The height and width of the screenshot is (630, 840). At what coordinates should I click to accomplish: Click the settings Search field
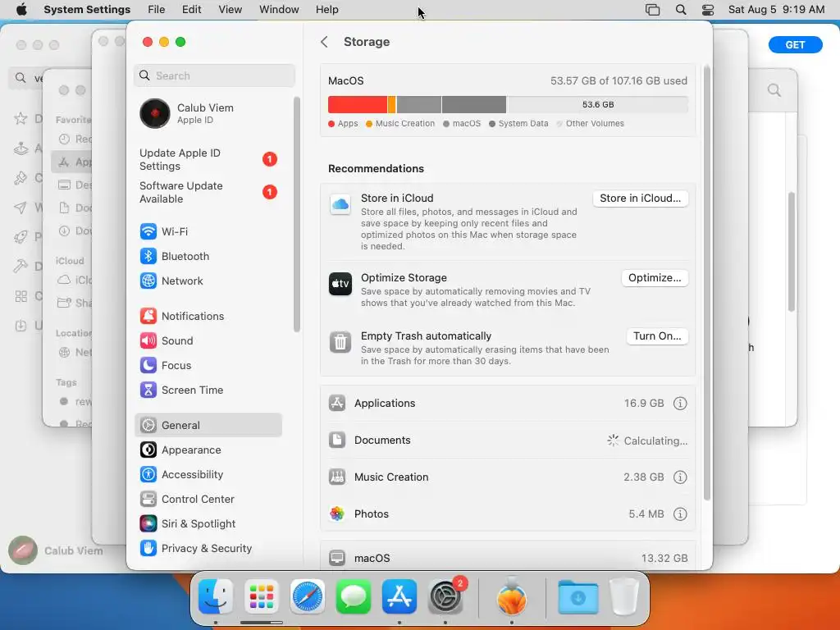pos(214,75)
